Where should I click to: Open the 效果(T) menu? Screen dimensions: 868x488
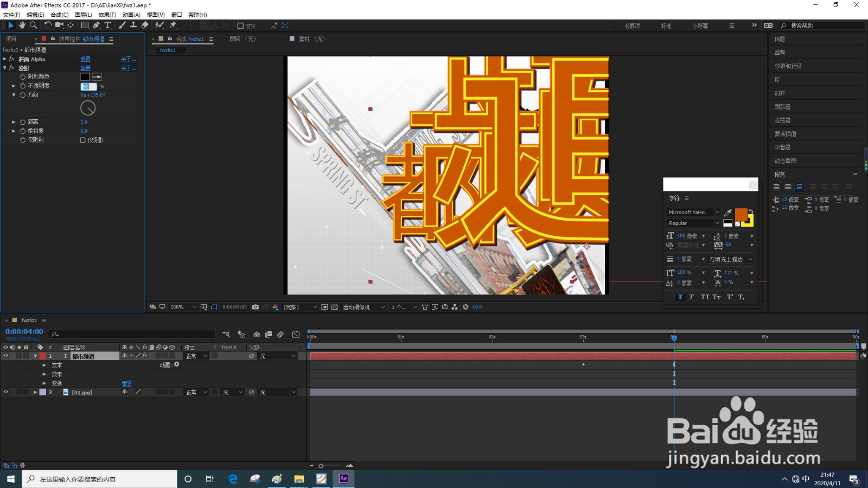coord(107,15)
